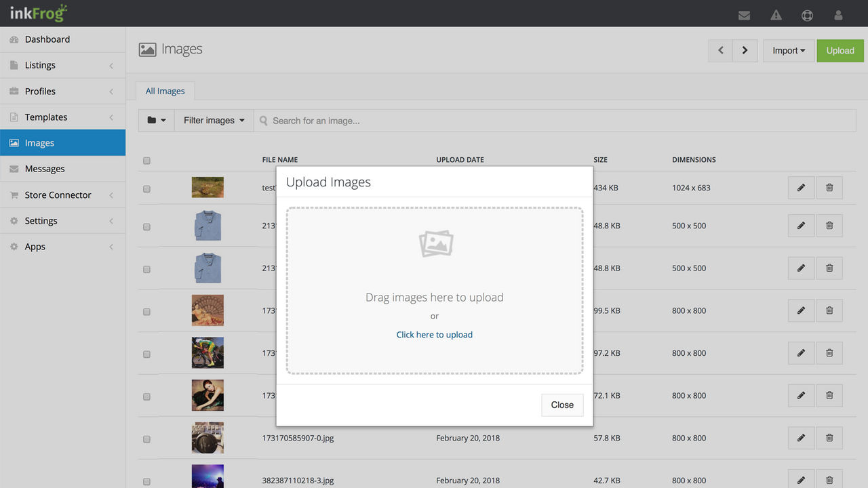Screen dimensions: 868x488
Task: Open the help lifering icon in top bar
Action: click(x=807, y=15)
